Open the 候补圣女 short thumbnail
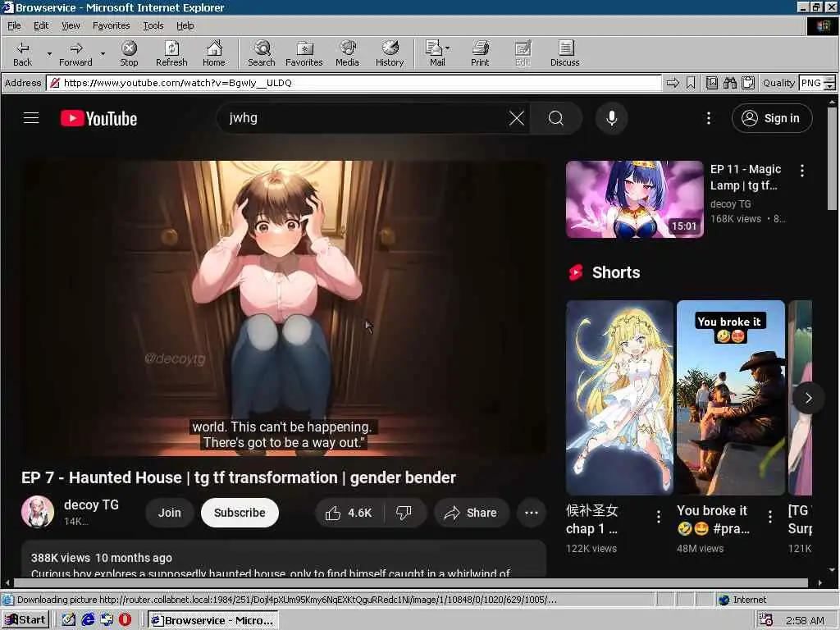This screenshot has width=840, height=630. point(619,398)
